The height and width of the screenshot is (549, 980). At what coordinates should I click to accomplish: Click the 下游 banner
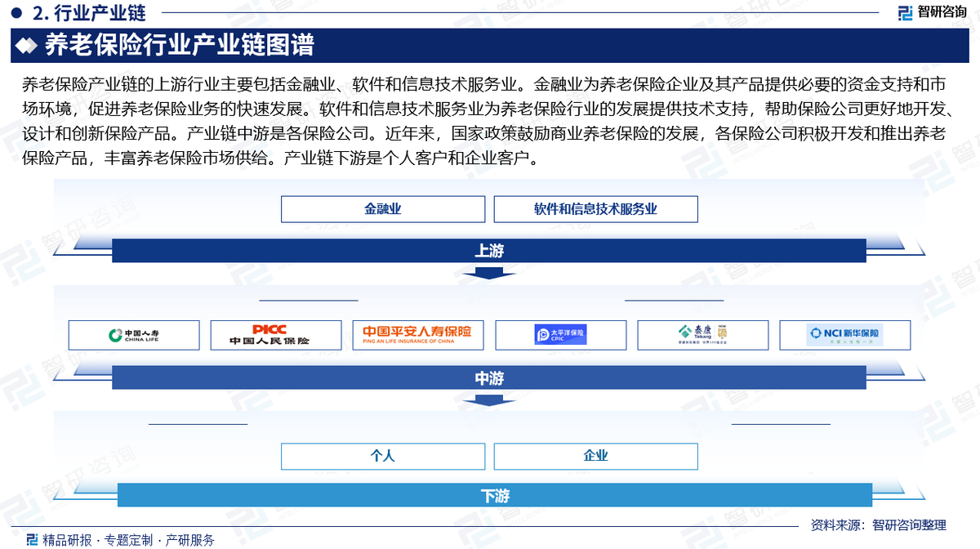click(495, 495)
